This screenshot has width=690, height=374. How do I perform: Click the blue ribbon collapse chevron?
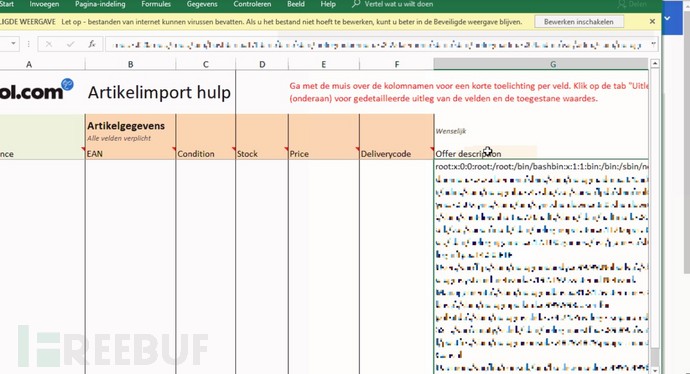pos(667,18)
